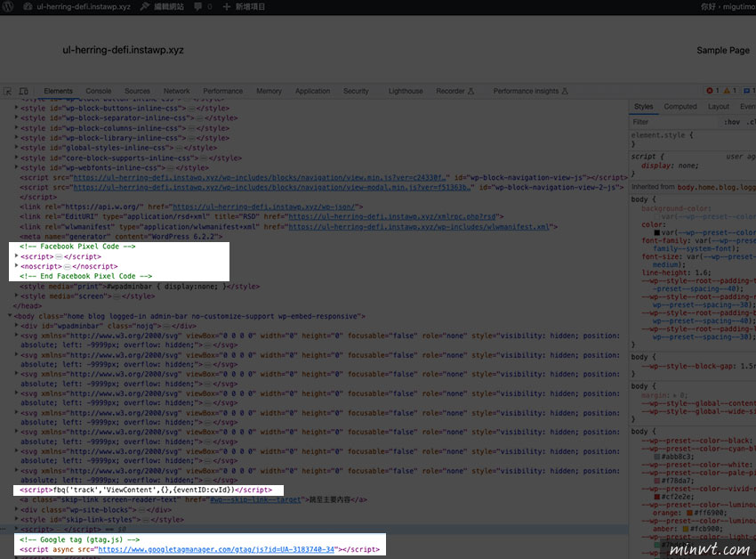Activate the inspect element picker icon
Image resolution: width=756 pixels, height=559 pixels.
[x=8, y=91]
